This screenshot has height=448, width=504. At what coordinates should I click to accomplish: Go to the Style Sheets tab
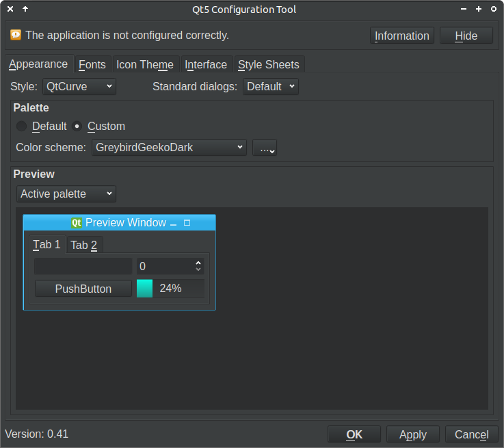(269, 64)
